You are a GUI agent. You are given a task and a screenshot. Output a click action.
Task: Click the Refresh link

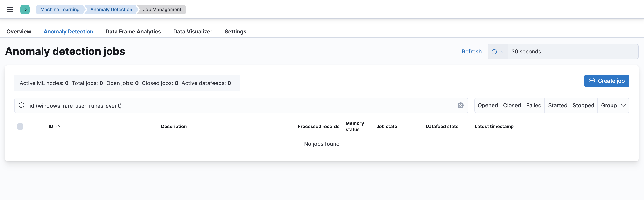point(472,52)
